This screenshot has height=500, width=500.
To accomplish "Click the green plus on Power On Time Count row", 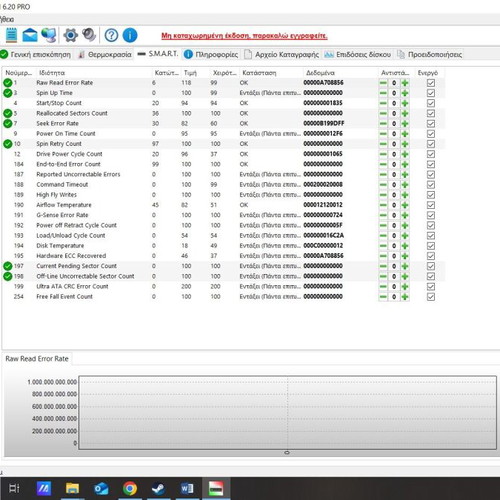I will click(405, 134).
